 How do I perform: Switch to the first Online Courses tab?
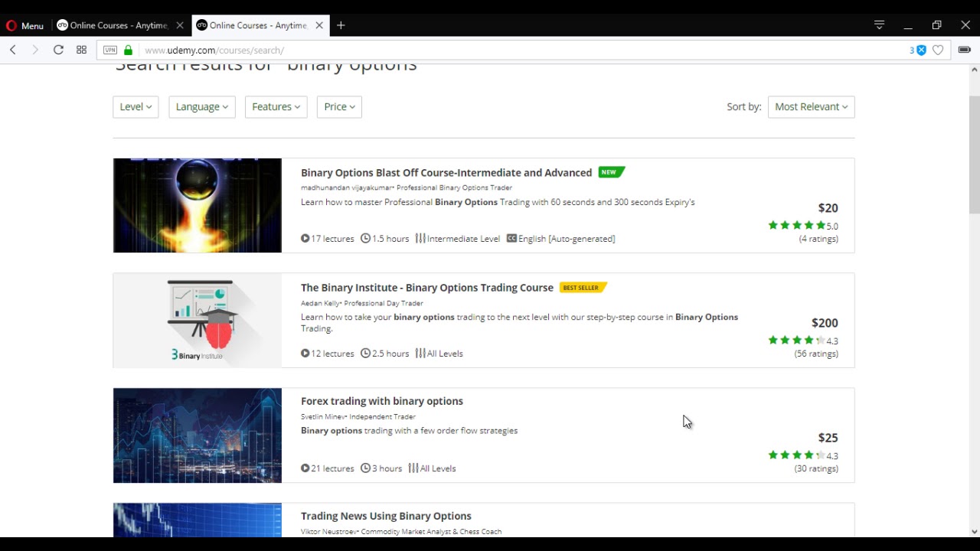click(112, 25)
